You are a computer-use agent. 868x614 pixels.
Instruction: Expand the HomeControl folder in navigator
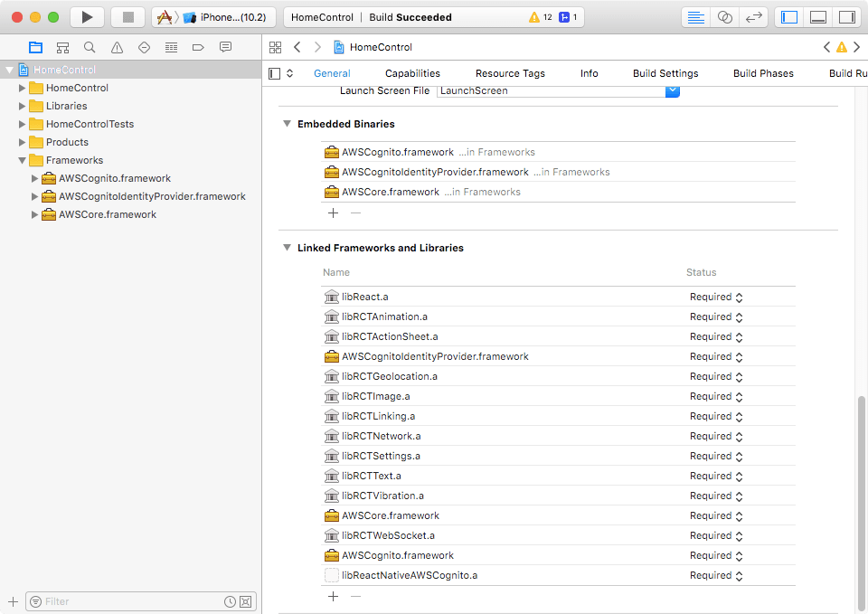[x=22, y=88]
